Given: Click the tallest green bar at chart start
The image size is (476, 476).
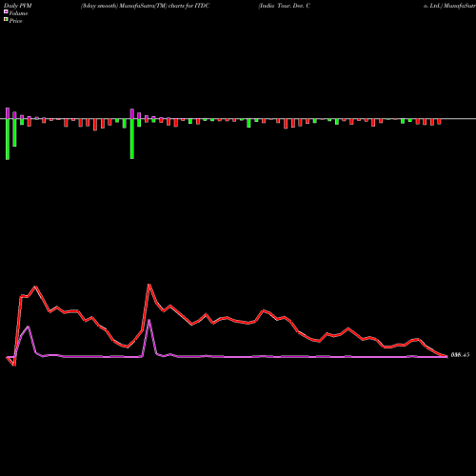Looking at the screenshot, I should pos(8,139).
